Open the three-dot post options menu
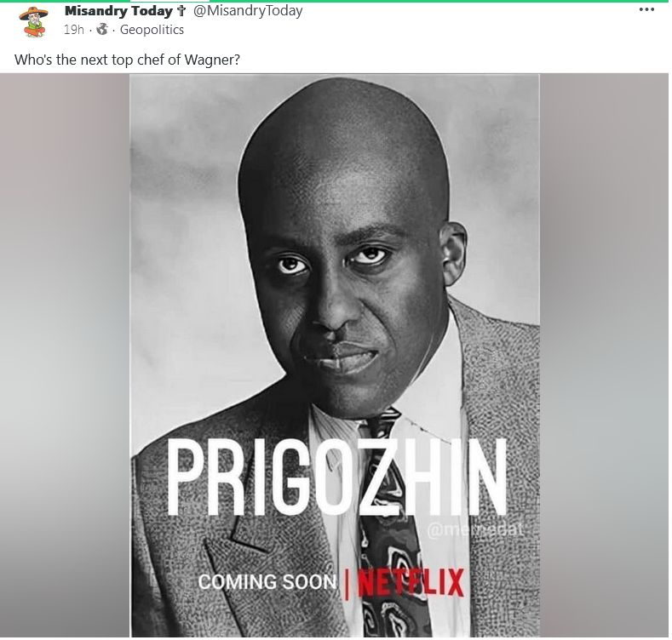This screenshot has height=640, width=672. 646,9
